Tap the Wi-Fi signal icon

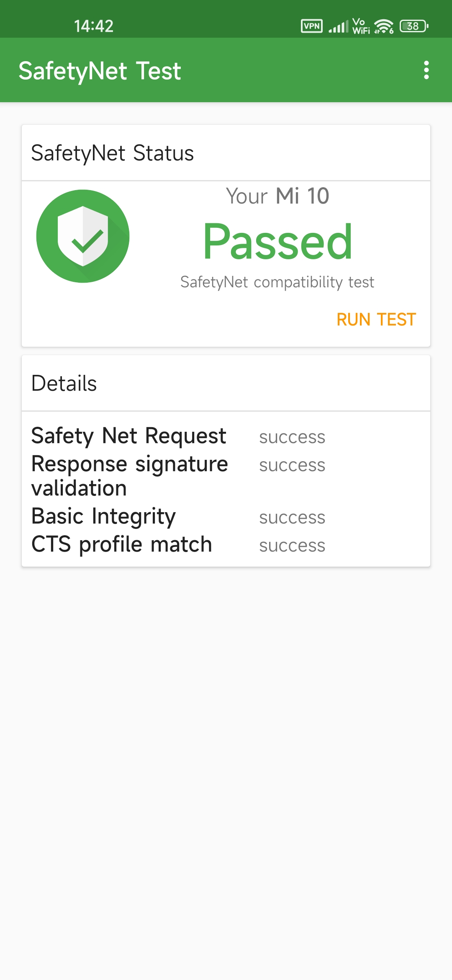(x=383, y=26)
